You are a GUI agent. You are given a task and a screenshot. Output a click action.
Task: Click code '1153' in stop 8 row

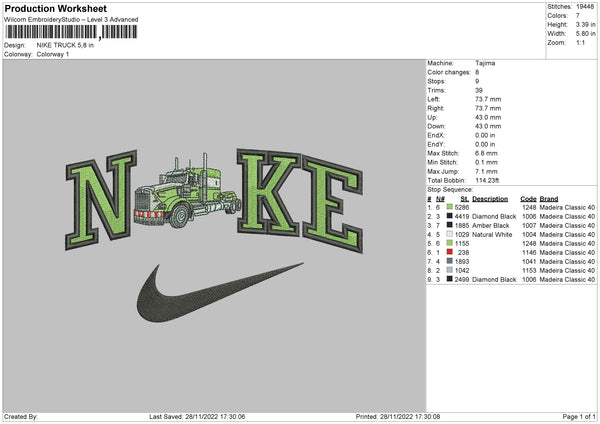click(x=529, y=271)
